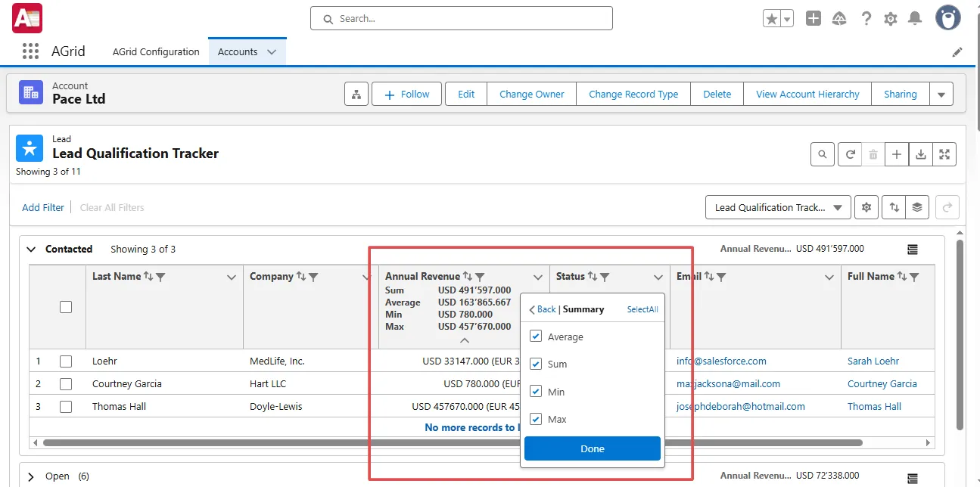Click the grouping layers icon

pyautogui.click(x=917, y=207)
